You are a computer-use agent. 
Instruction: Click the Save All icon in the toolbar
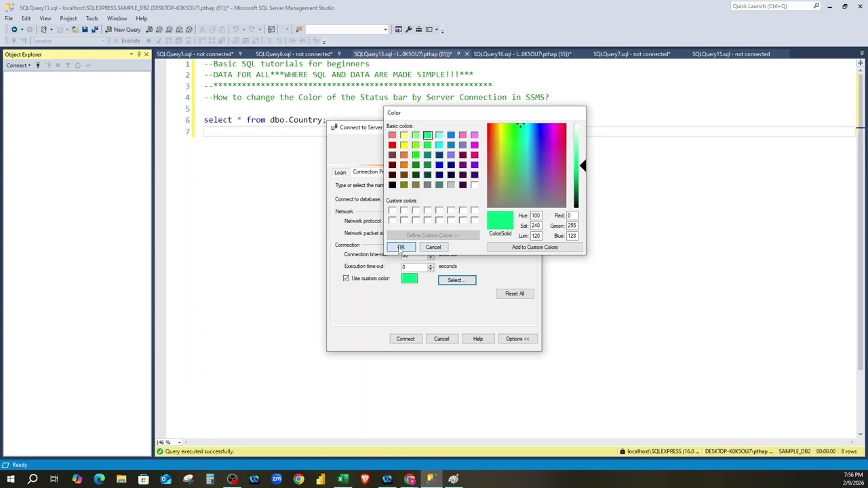[x=94, y=30]
